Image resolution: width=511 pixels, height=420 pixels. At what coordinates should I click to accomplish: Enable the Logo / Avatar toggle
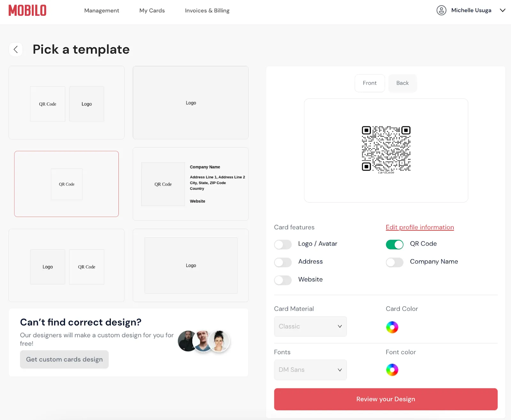[x=283, y=245]
